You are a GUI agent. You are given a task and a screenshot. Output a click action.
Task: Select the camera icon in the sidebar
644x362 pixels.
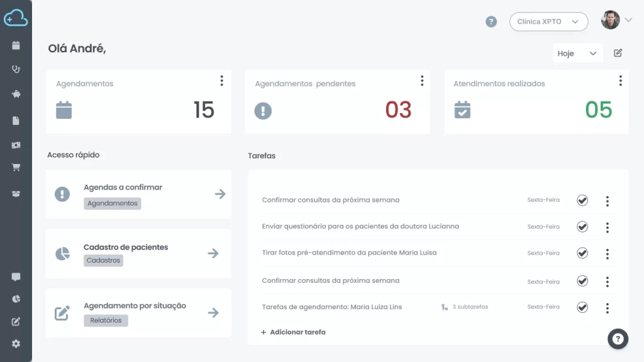point(14,143)
